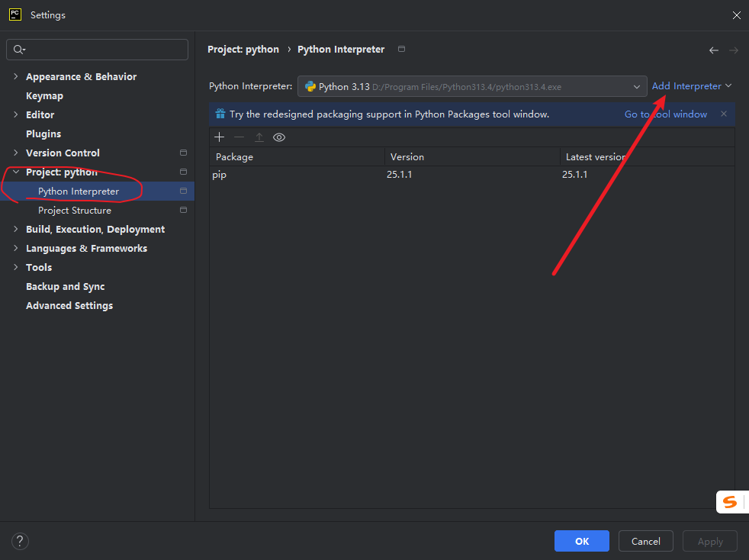Viewport: 749px width, 560px height.
Task: Expand the Editor section
Action: (x=16, y=114)
